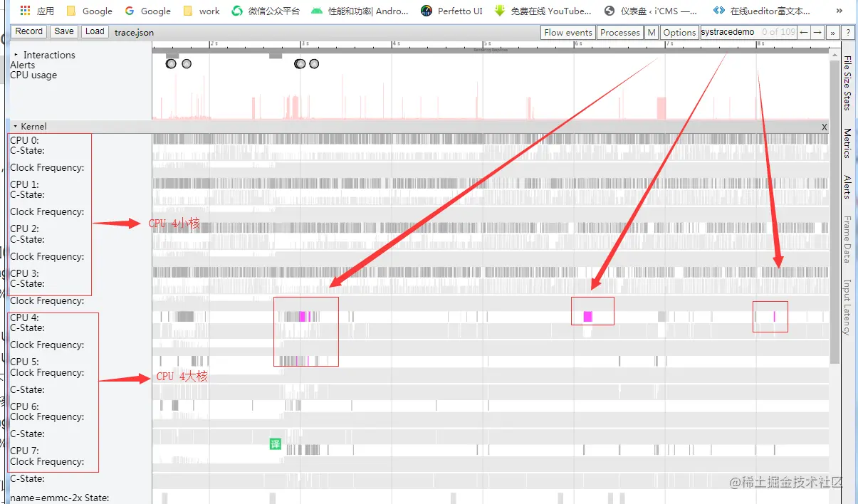858x504 pixels.
Task: Open the 微信公众平台 bookmark
Action: tap(266, 11)
